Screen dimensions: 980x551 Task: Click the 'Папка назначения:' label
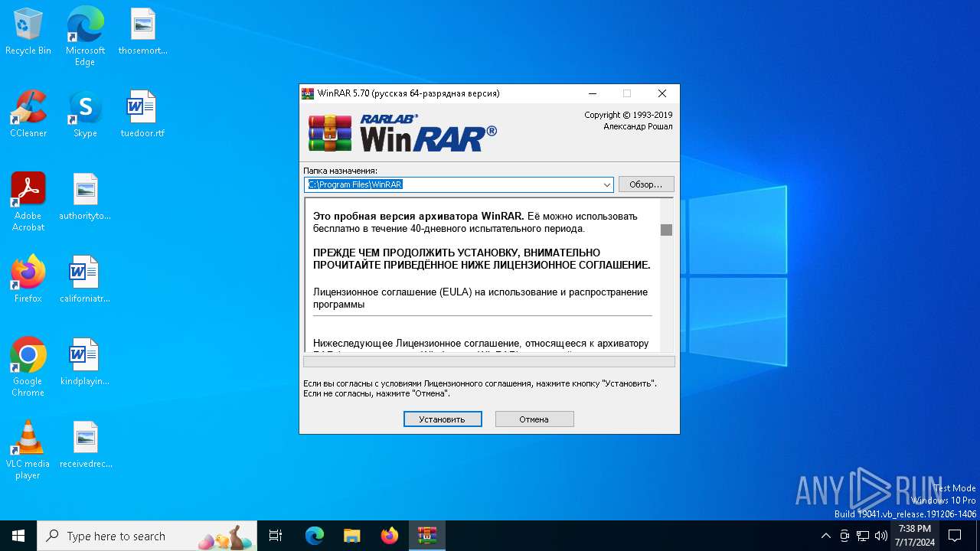340,171
